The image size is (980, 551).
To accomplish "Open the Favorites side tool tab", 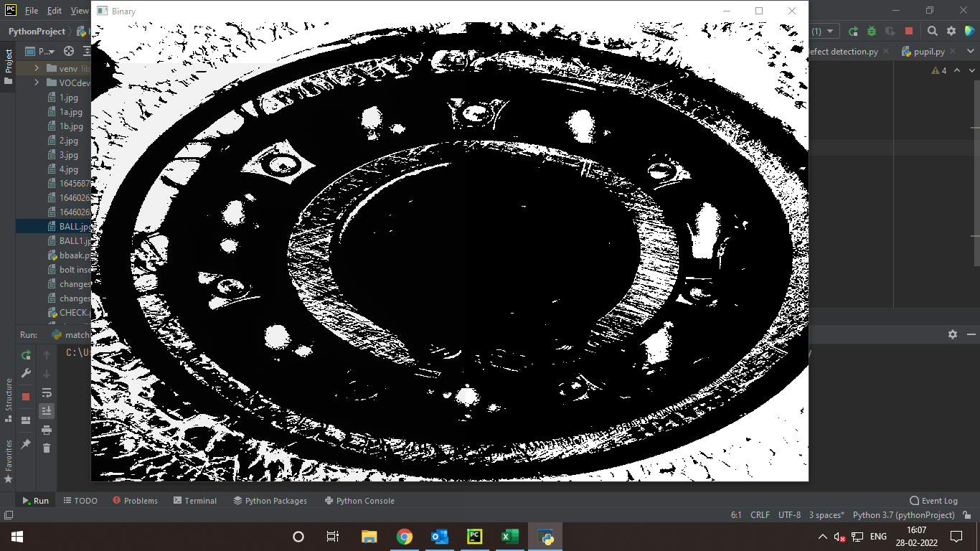I will (8, 461).
